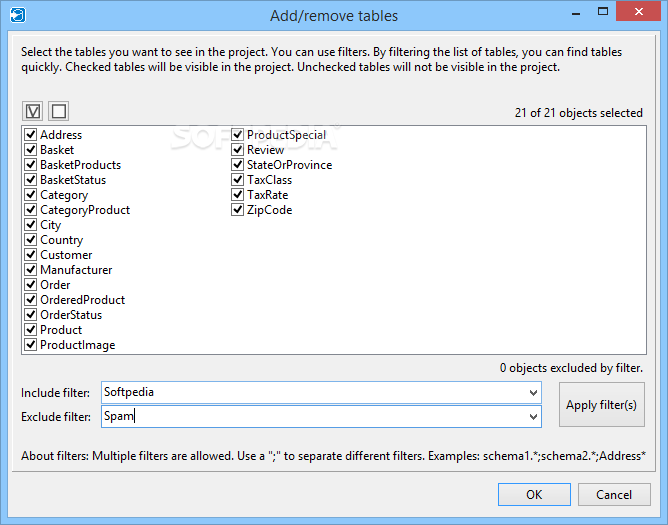Click into the Exclude filter field
Image resolution: width=668 pixels, height=525 pixels.
click(x=314, y=416)
